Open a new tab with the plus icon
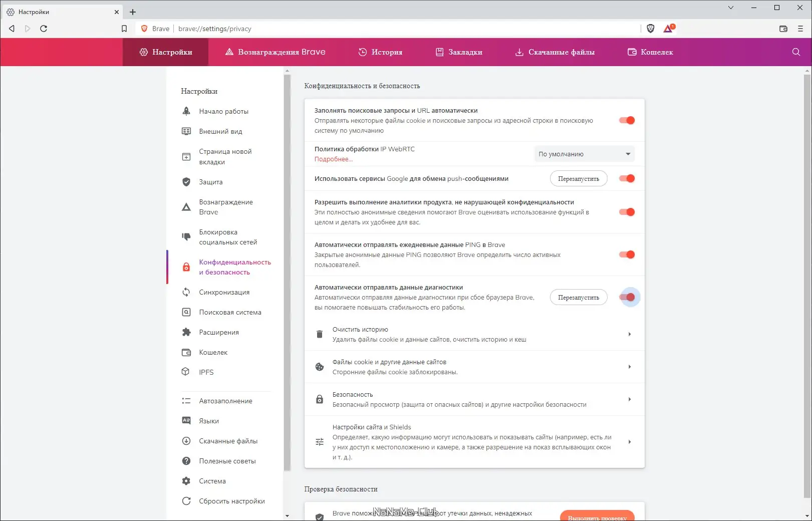Viewport: 812px width, 521px height. coord(133,12)
